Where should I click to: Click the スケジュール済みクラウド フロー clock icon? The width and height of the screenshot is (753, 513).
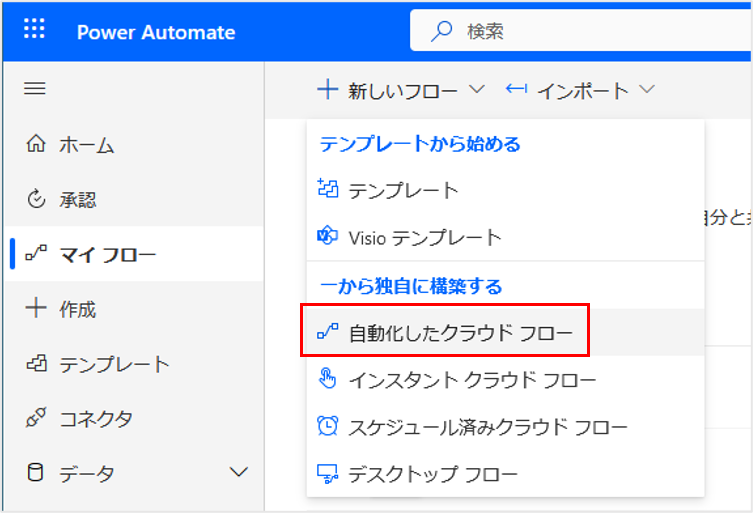[327, 427]
